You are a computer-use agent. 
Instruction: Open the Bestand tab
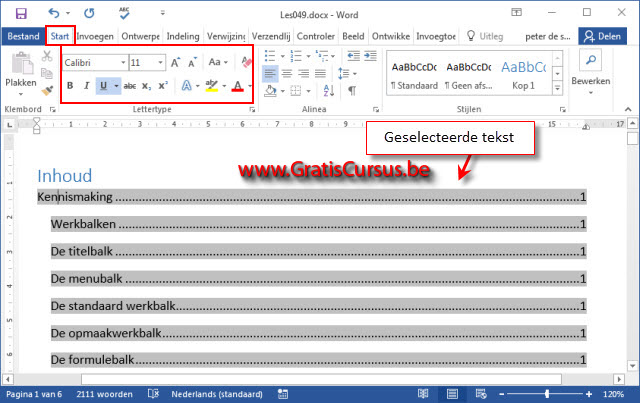[x=23, y=36]
